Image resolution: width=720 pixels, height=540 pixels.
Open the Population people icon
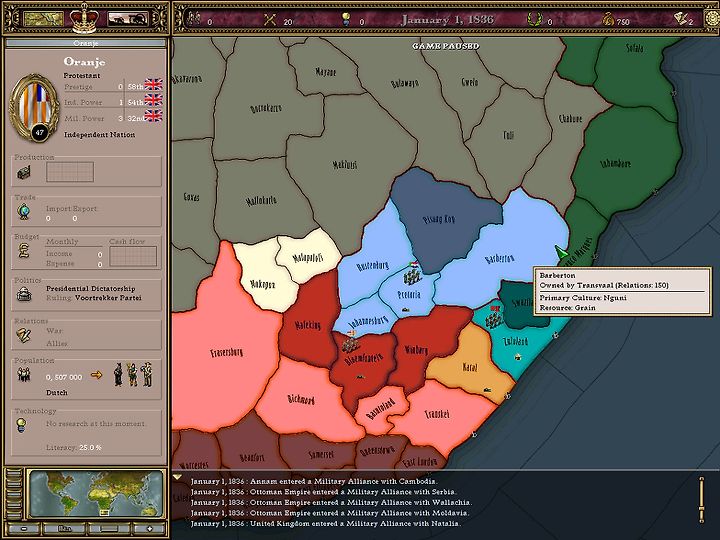23,375
